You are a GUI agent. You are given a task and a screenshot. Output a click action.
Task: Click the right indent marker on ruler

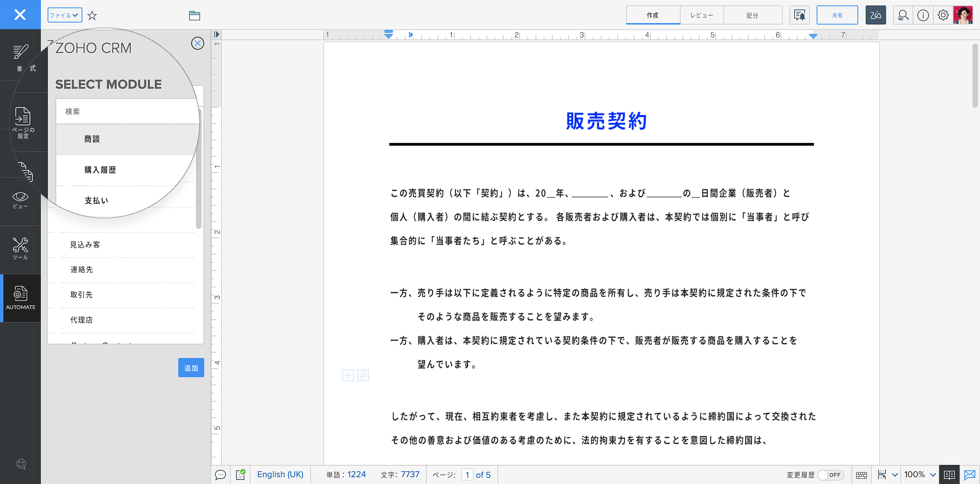pos(813,36)
